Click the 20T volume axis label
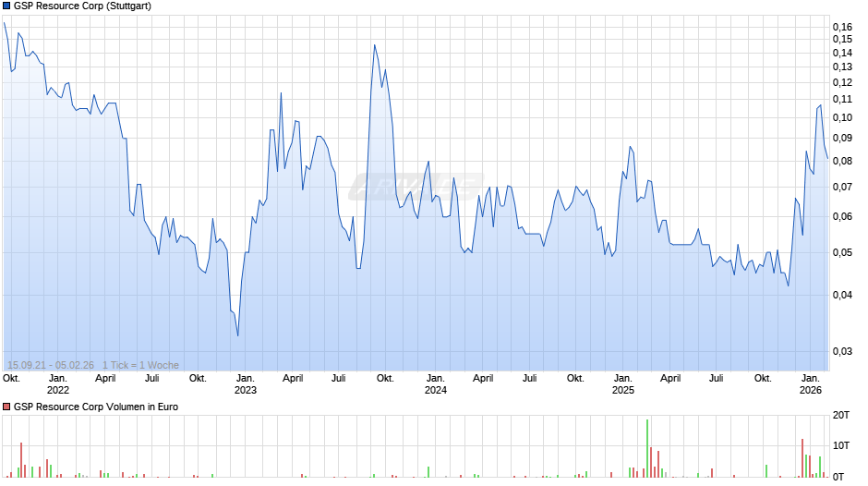The height and width of the screenshot is (486, 868). click(x=841, y=415)
